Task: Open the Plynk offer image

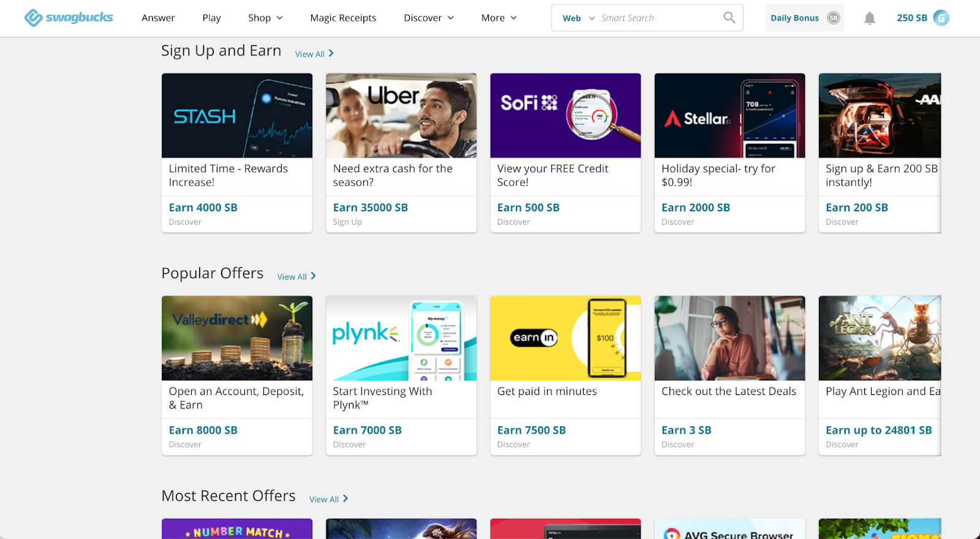Action: 401,338
